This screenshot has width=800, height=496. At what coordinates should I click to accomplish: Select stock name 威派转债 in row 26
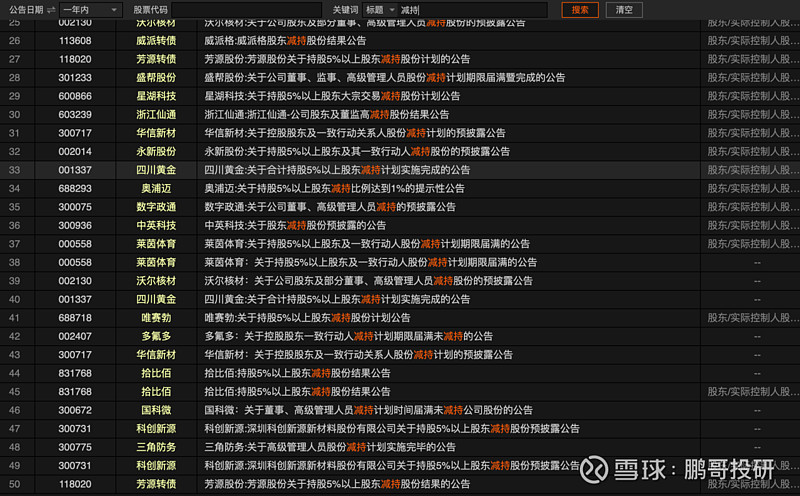[x=156, y=41]
